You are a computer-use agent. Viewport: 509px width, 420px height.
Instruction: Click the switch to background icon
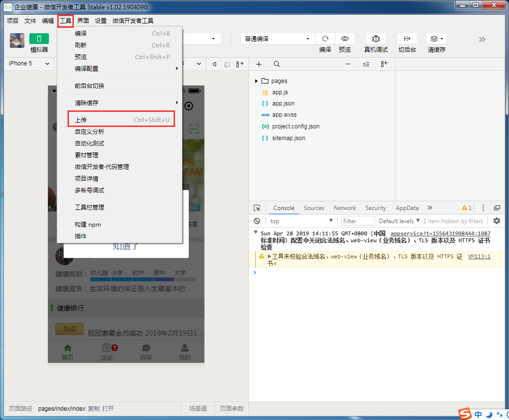(x=407, y=39)
